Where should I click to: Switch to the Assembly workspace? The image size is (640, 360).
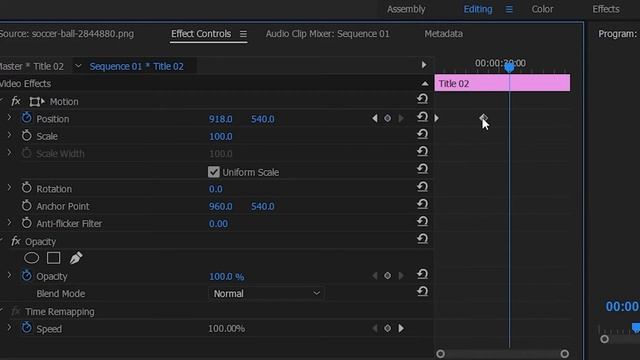click(406, 9)
